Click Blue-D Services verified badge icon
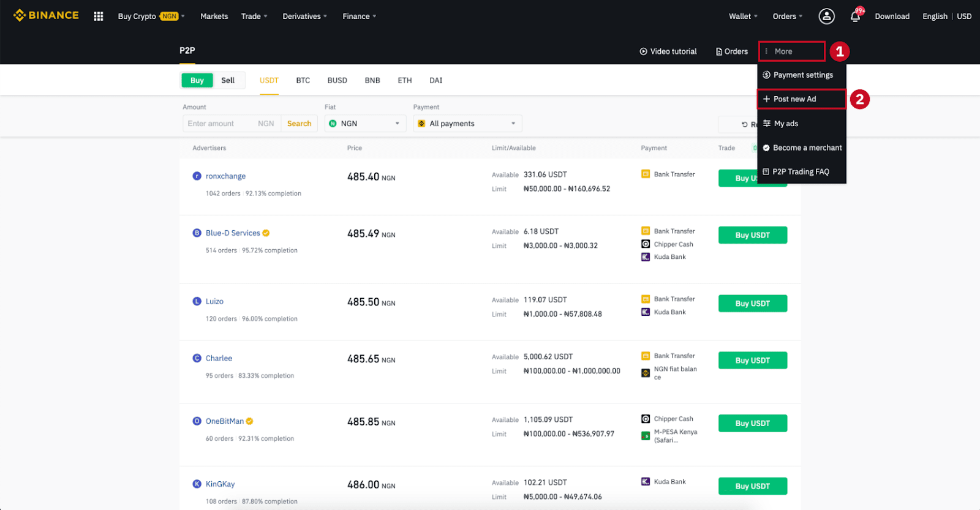980x510 pixels. point(266,233)
